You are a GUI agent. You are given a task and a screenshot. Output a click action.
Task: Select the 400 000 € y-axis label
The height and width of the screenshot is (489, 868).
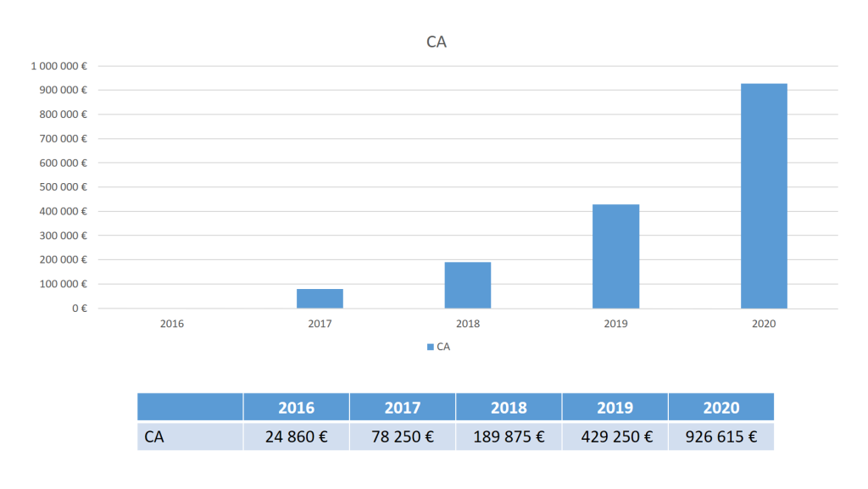pyautogui.click(x=63, y=211)
